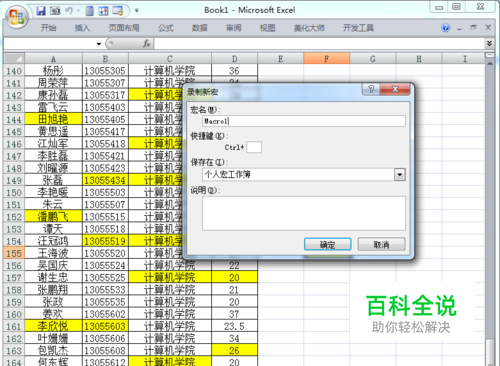Screen dimensions: 500x366
Task: Switch to the 开发工具 ribbon tab
Action: pos(358,28)
